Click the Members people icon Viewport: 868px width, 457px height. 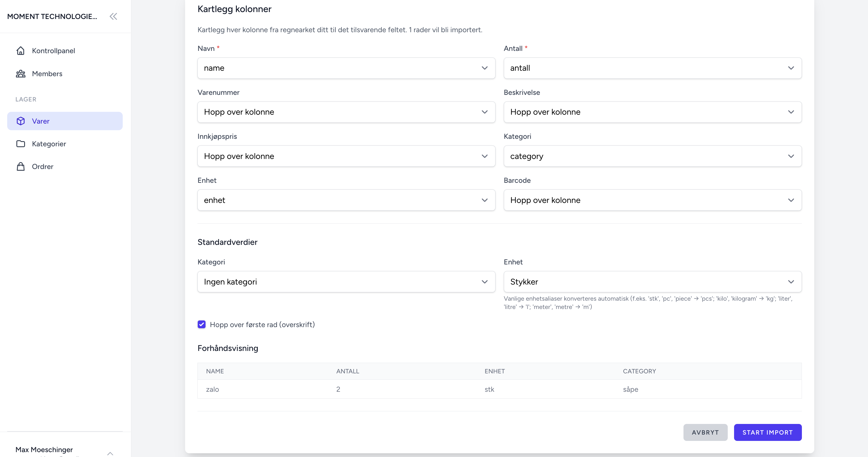(21, 74)
